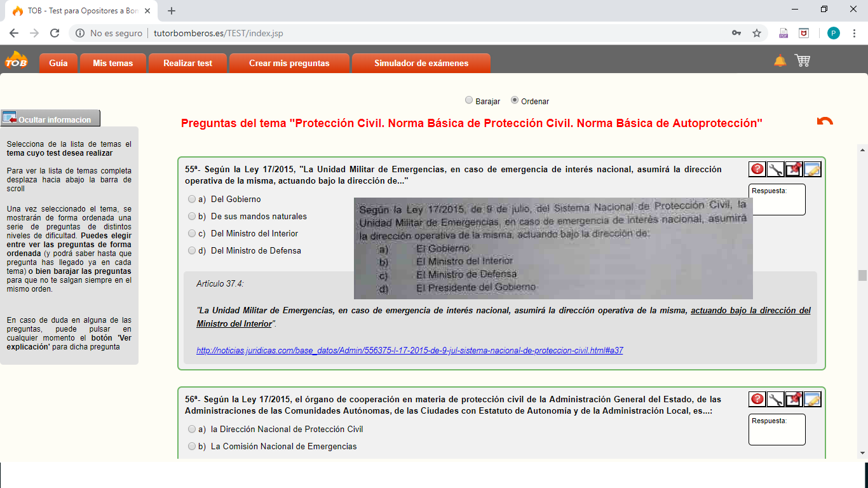Open the Mis temas tab
The image size is (868, 488).
point(112,64)
